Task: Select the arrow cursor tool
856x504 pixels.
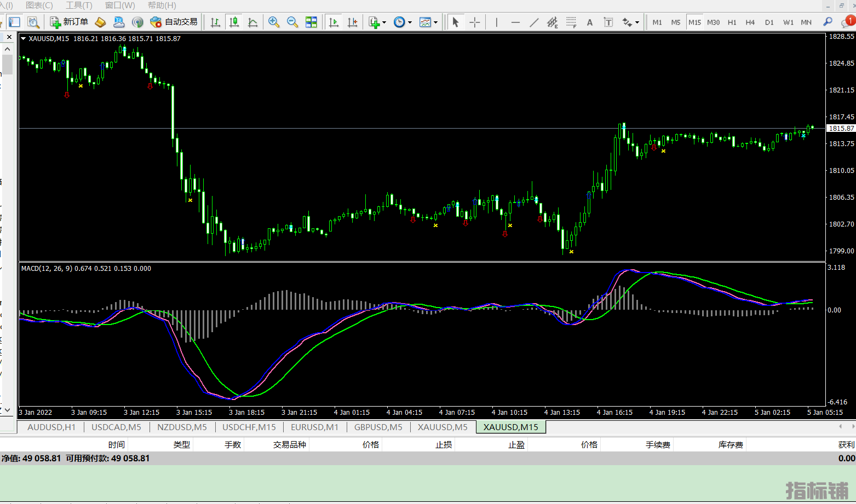Action: click(456, 22)
